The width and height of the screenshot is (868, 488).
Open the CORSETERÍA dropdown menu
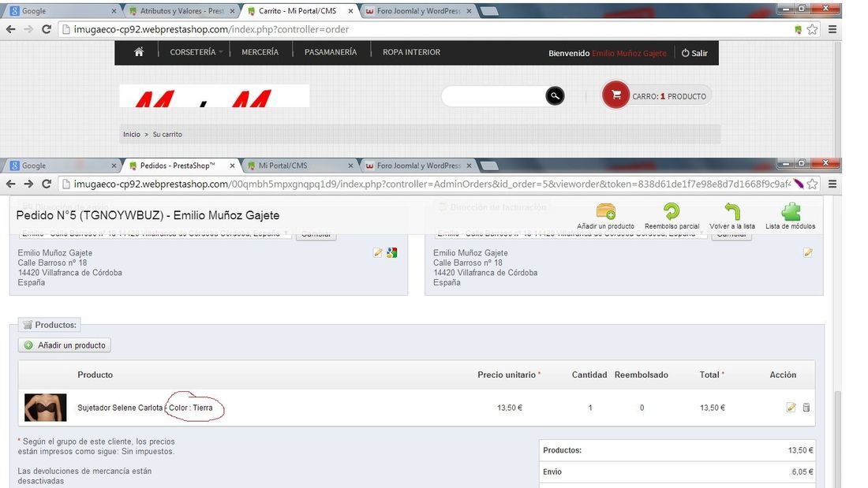pos(196,52)
